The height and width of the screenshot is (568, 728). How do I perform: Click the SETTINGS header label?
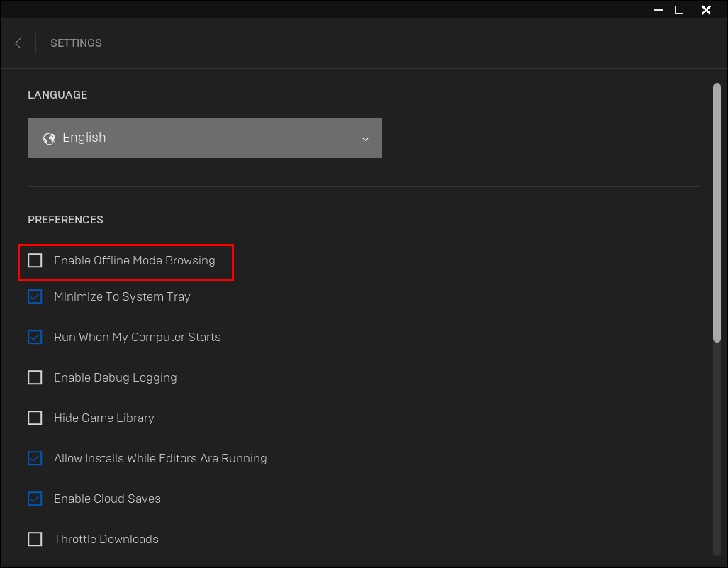(76, 43)
